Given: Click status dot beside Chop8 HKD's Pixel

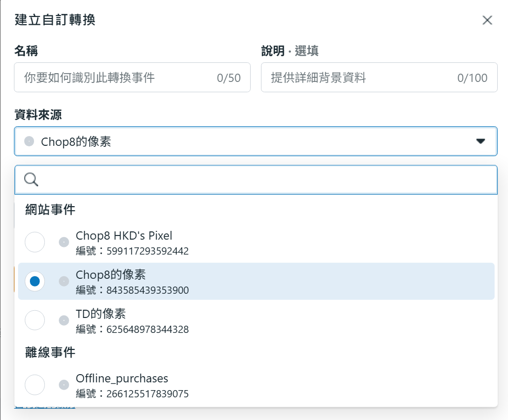Looking at the screenshot, I should point(64,242).
